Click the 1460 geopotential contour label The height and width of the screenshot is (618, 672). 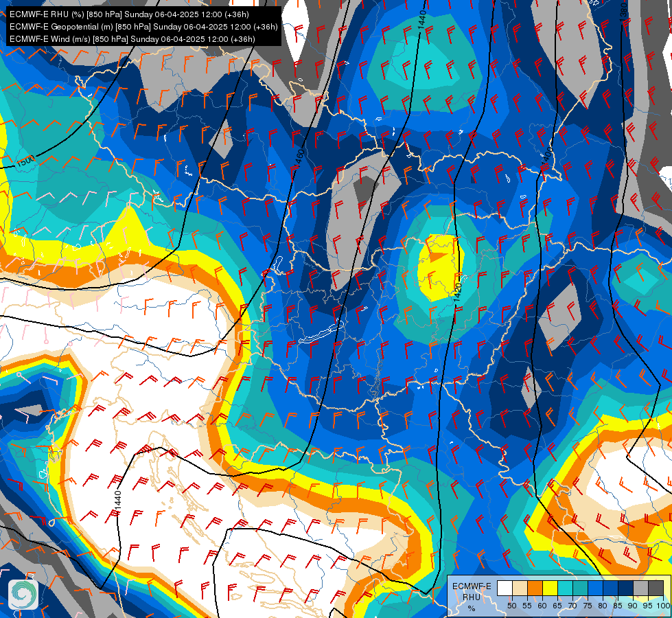[300, 159]
